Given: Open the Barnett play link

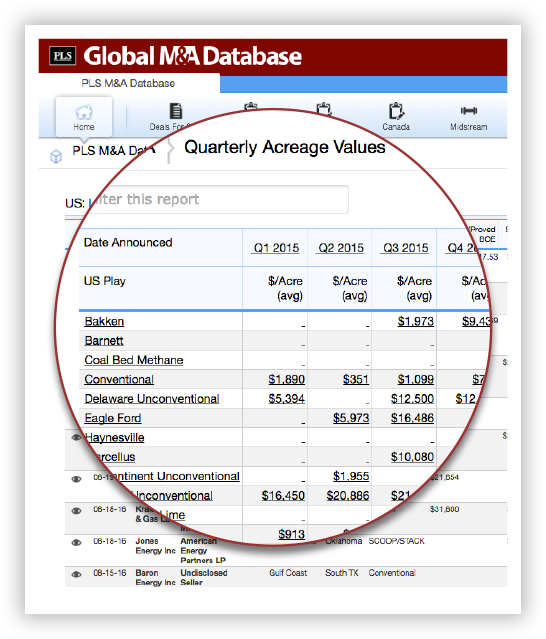Looking at the screenshot, I should (104, 341).
